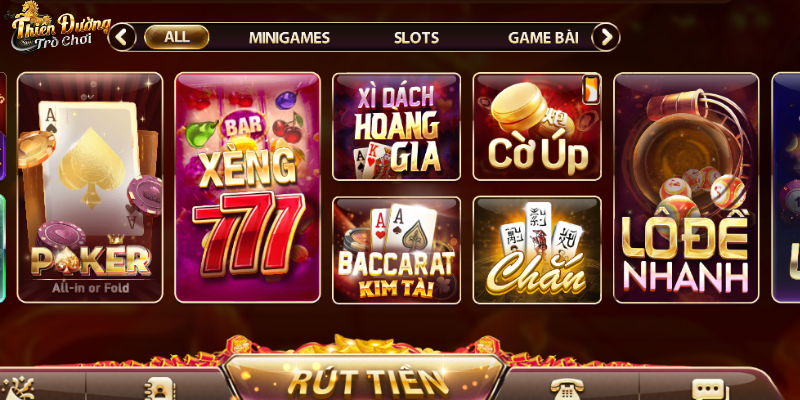
Task: Click the telephone support icon
Action: [567, 389]
